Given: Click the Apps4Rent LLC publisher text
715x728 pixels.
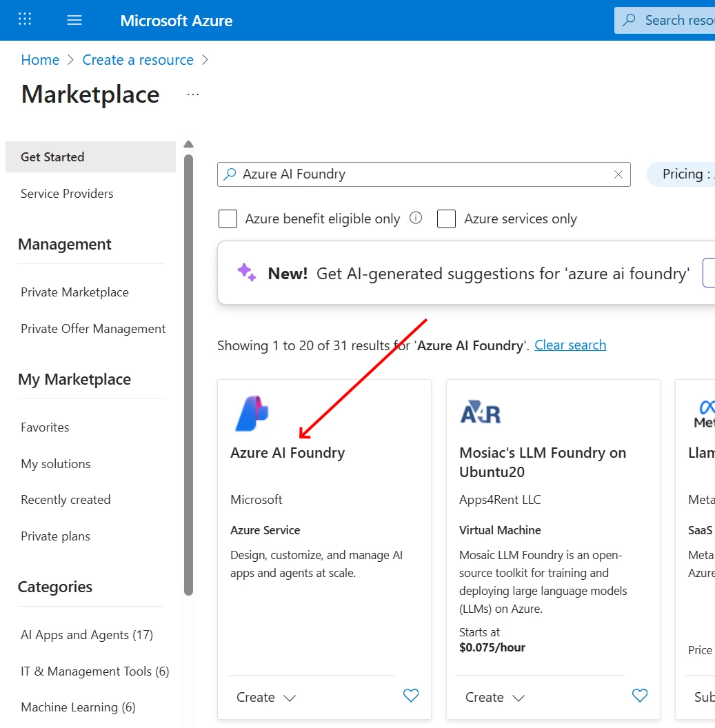Looking at the screenshot, I should click(x=500, y=500).
